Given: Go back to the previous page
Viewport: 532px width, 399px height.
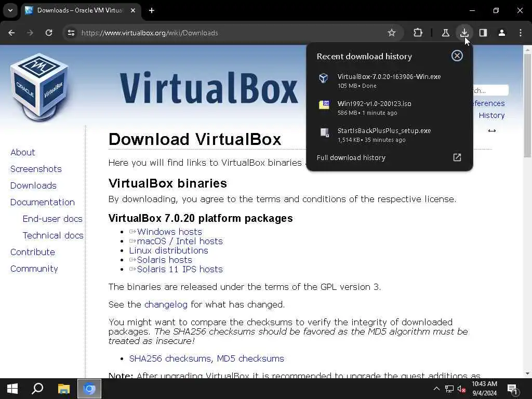Looking at the screenshot, I should click(x=11, y=33).
